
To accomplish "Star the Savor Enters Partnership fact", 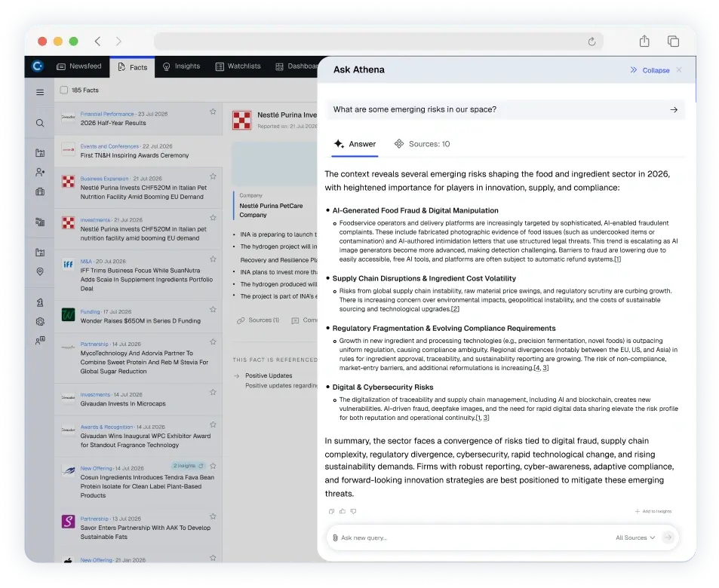I will 213,516.
